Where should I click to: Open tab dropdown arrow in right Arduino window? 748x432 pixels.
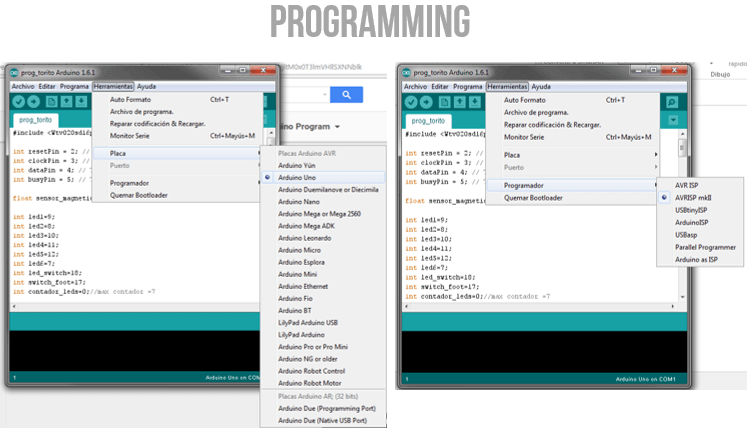pos(673,120)
